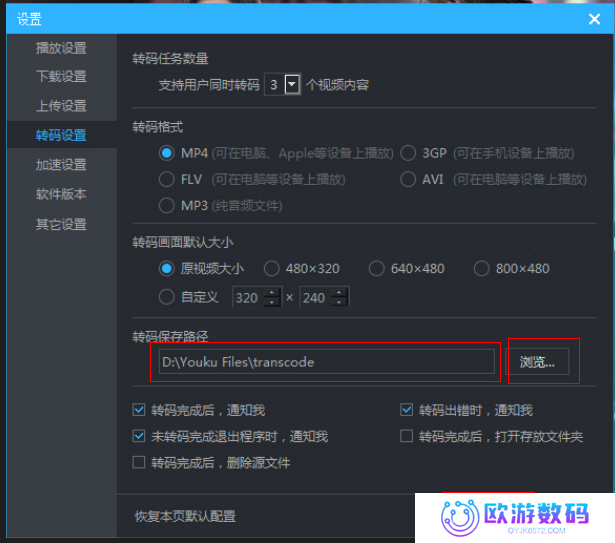Screen dimensions: 615x543
Task: Select the 3GP format radio button
Action: [408, 153]
